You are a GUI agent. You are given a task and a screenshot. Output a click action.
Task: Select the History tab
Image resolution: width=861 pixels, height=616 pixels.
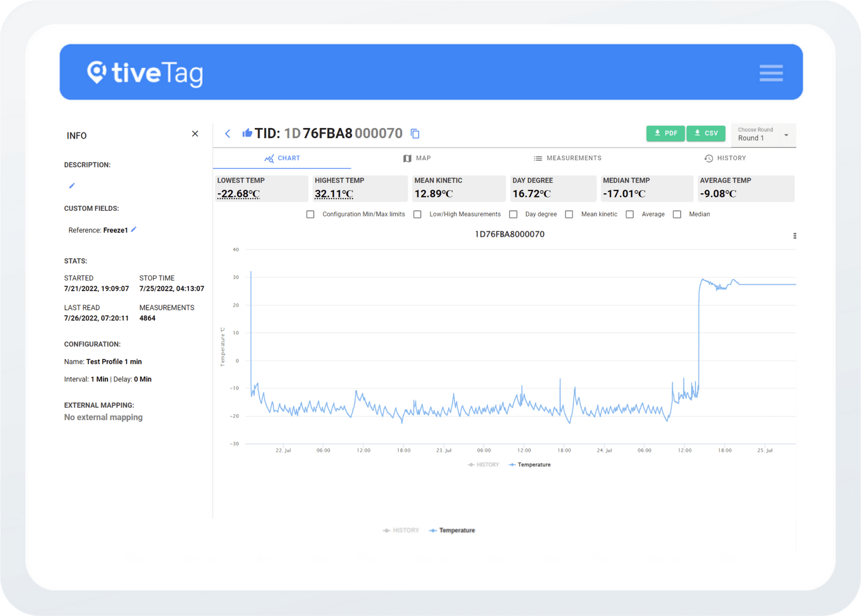pyautogui.click(x=725, y=158)
